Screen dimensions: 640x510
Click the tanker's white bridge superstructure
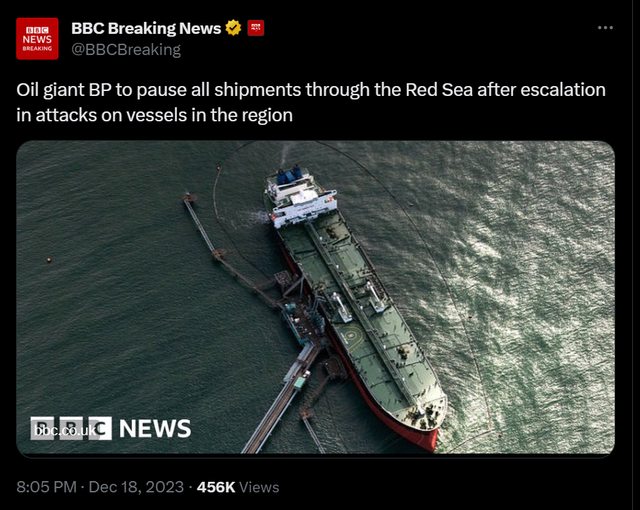tap(298, 198)
